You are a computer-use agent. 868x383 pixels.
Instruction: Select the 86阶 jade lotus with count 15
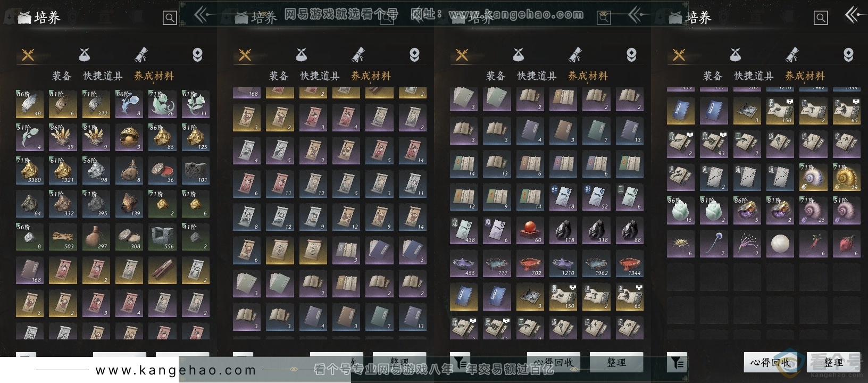tap(681, 211)
